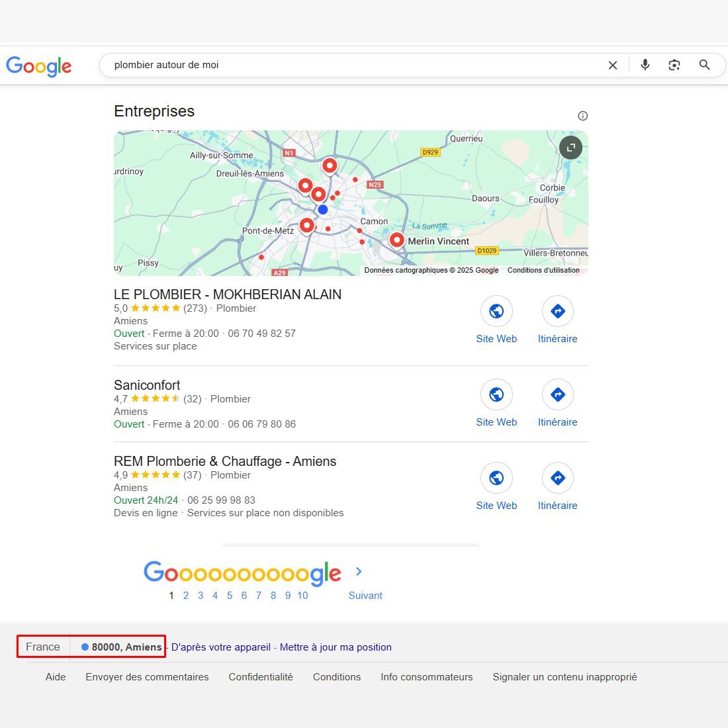
Task: Click the Suivant next page link
Action: 365,596
